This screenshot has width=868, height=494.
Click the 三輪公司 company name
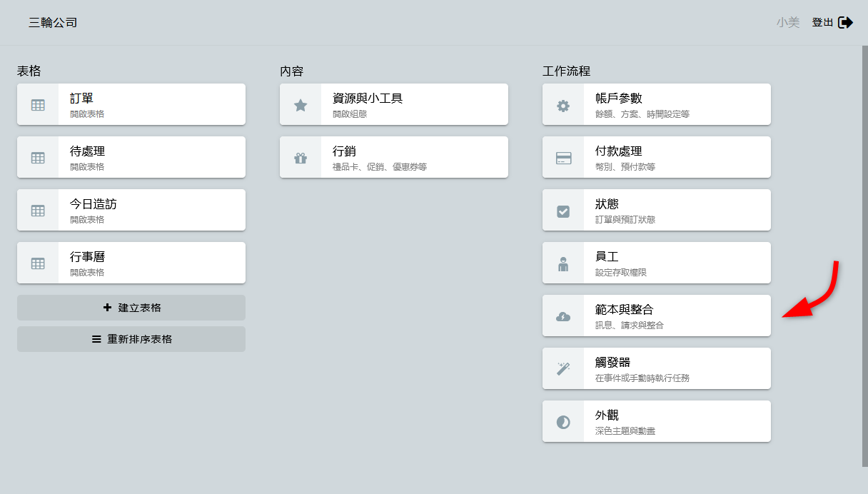[x=53, y=23]
